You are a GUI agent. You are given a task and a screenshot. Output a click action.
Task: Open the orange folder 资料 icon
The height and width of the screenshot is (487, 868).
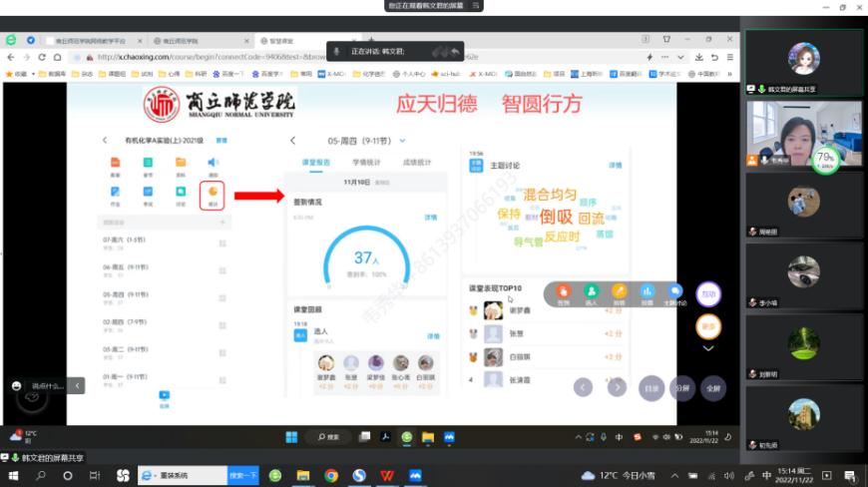[181, 164]
